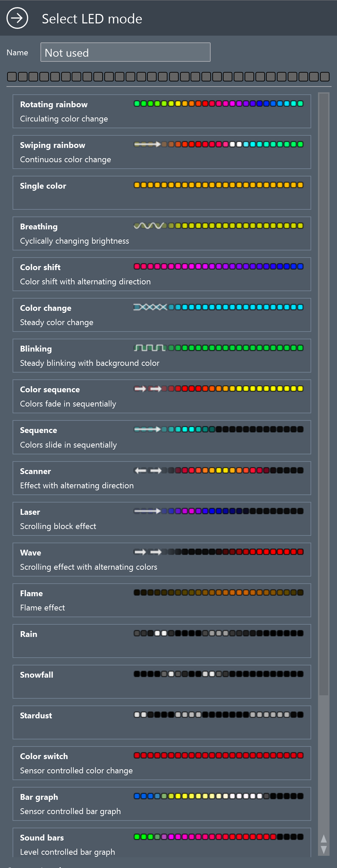Click the Sequence mode arrow icon
Viewport: 337px width, 868px height.
[147, 430]
